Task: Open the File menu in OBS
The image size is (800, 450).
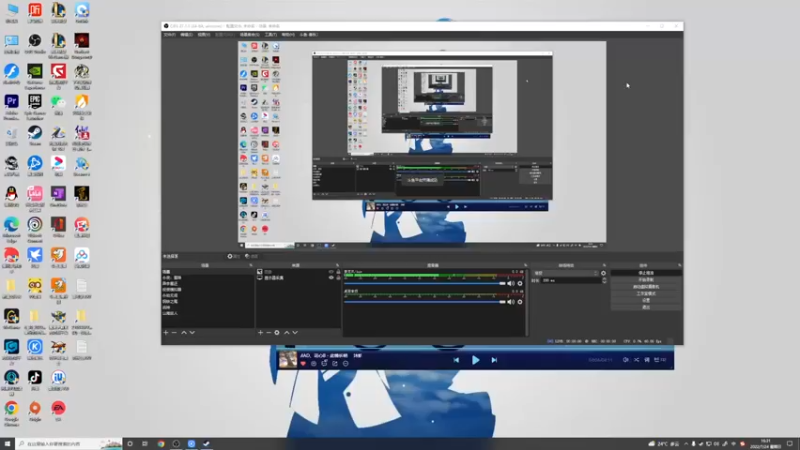Action: click(x=169, y=35)
